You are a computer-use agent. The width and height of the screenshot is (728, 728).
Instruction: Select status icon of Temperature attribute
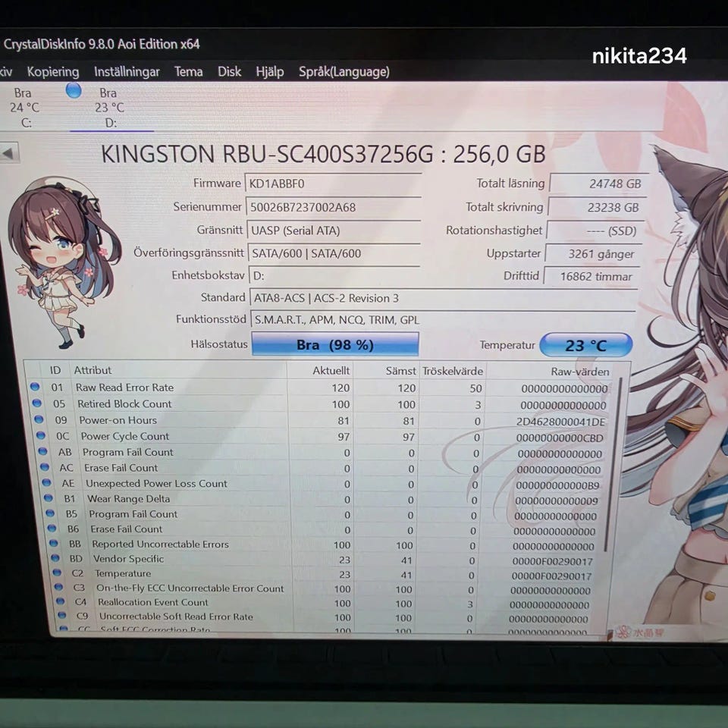coord(57,573)
